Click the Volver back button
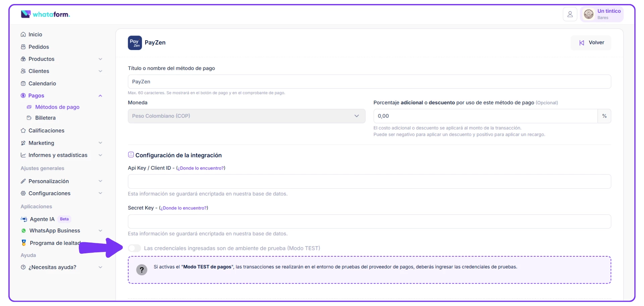The width and height of the screenshot is (644, 306). (x=591, y=43)
